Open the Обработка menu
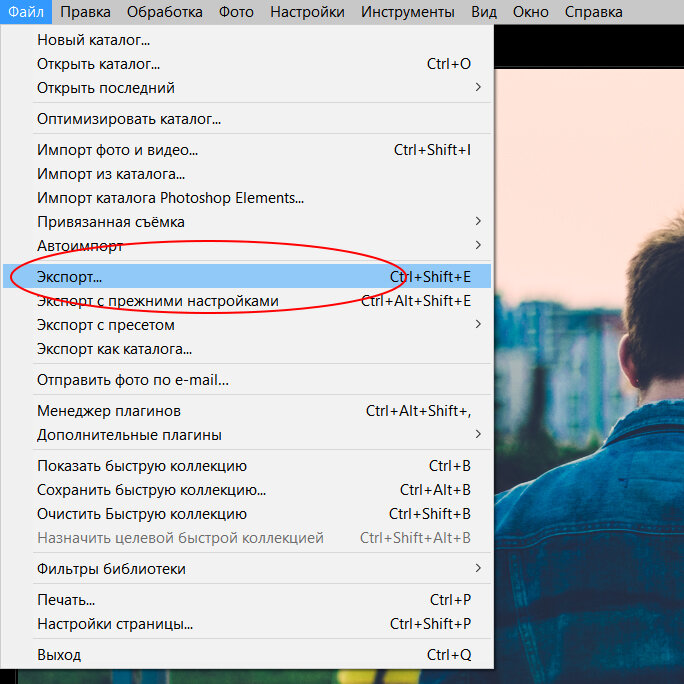 tap(164, 12)
